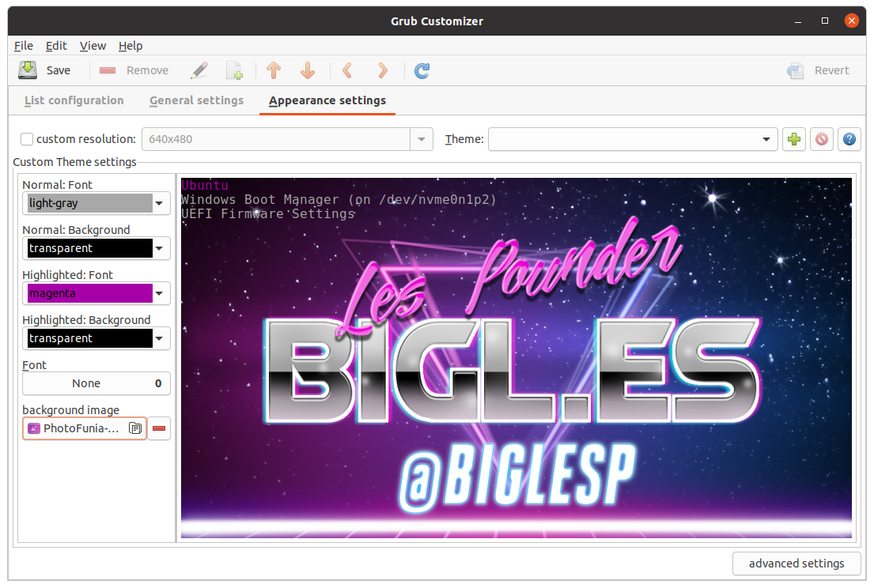The width and height of the screenshot is (874, 588).
Task: Maximize the Grub Customizer window
Action: (825, 21)
